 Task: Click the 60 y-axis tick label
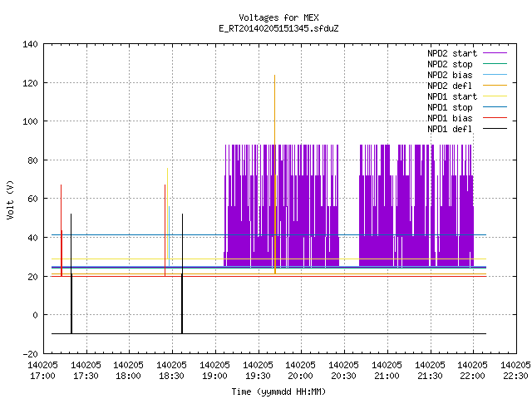coord(32,199)
